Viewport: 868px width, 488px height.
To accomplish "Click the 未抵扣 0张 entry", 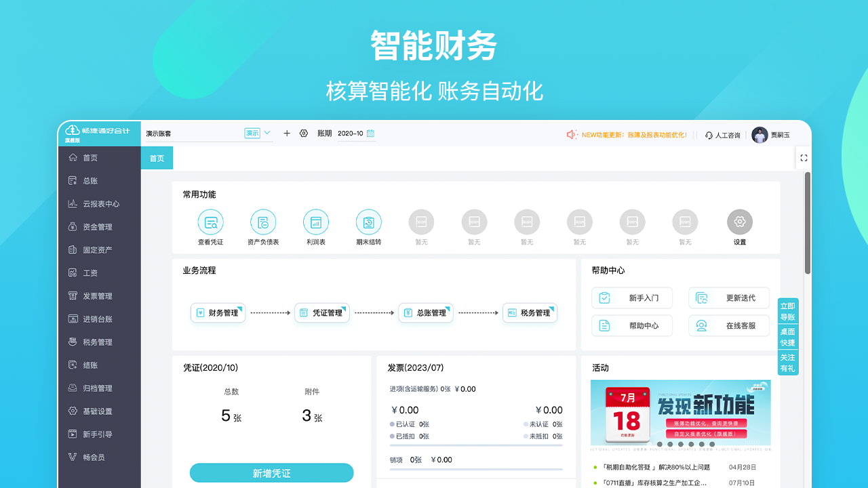I will pyautogui.click(x=543, y=436).
